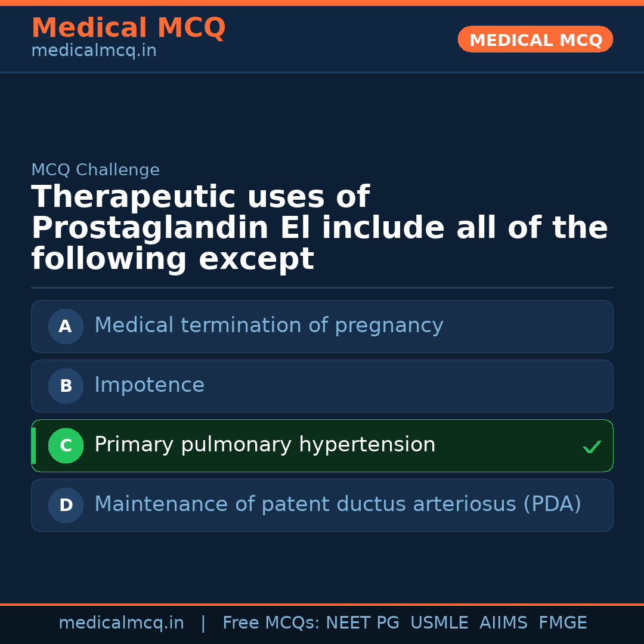
Task: Open the medicalmcq.in link in footer
Action: [121, 623]
